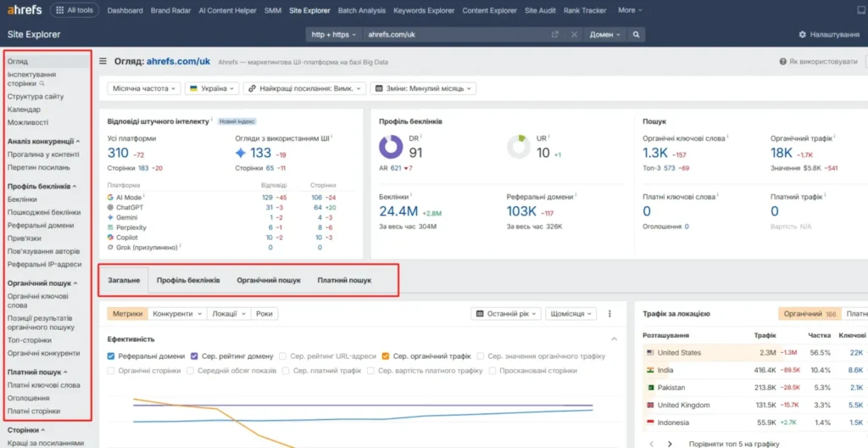Screen dimensions: 868x448
Task: Click the Copilot platform icon
Action: [x=111, y=238]
